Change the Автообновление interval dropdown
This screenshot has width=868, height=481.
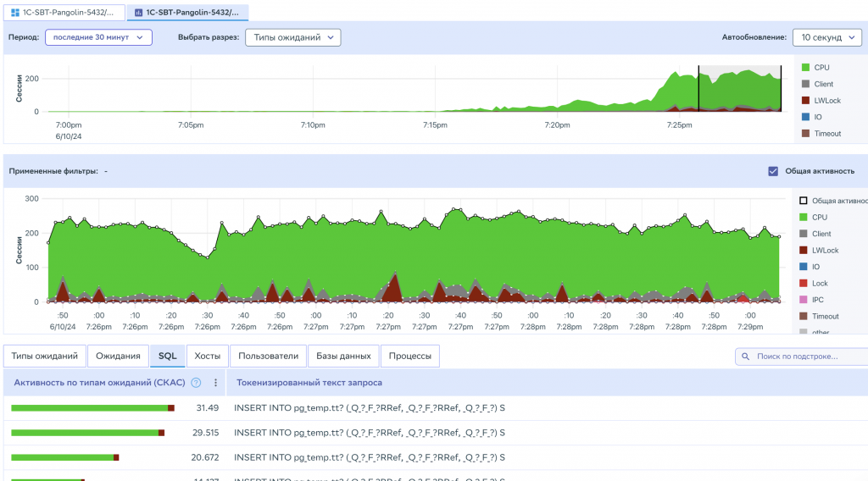(826, 37)
